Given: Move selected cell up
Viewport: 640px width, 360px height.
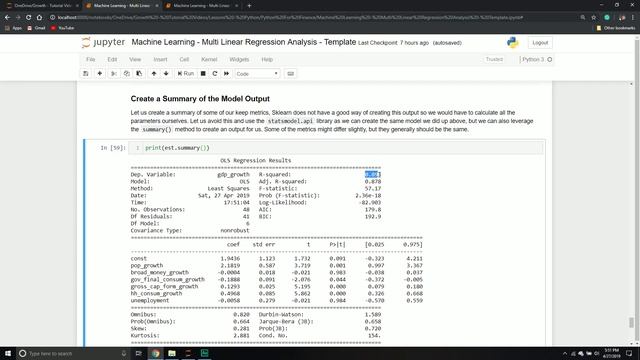Looking at the screenshot, I should [x=154, y=73].
